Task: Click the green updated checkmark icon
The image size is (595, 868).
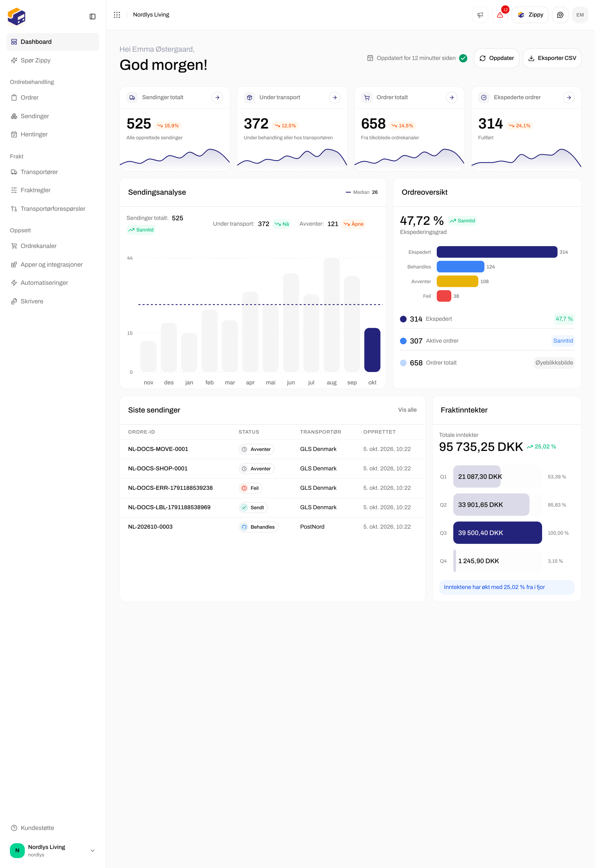Action: pos(463,58)
